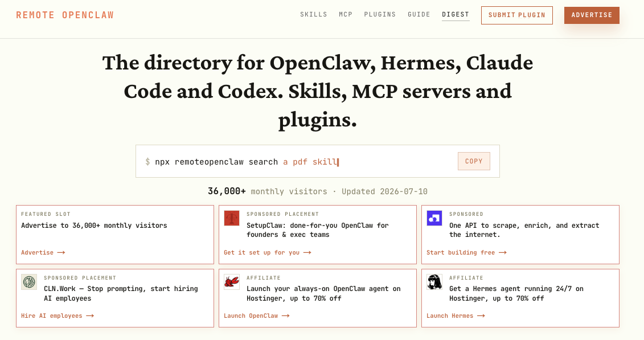The height and width of the screenshot is (340, 644).
Task: Click the Advertise button in header
Action: pos(592,15)
